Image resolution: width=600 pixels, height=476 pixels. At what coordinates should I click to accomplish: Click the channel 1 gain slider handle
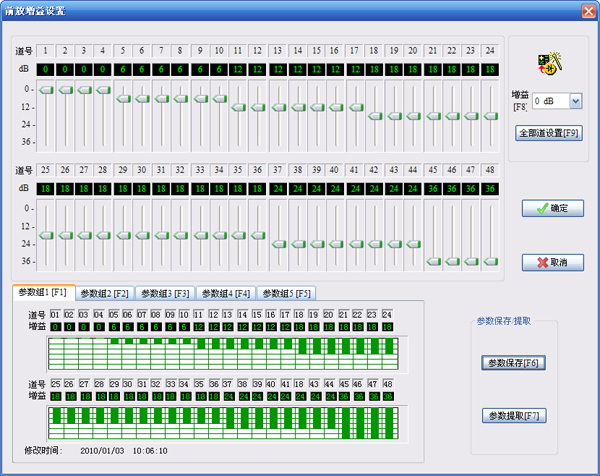(x=46, y=90)
